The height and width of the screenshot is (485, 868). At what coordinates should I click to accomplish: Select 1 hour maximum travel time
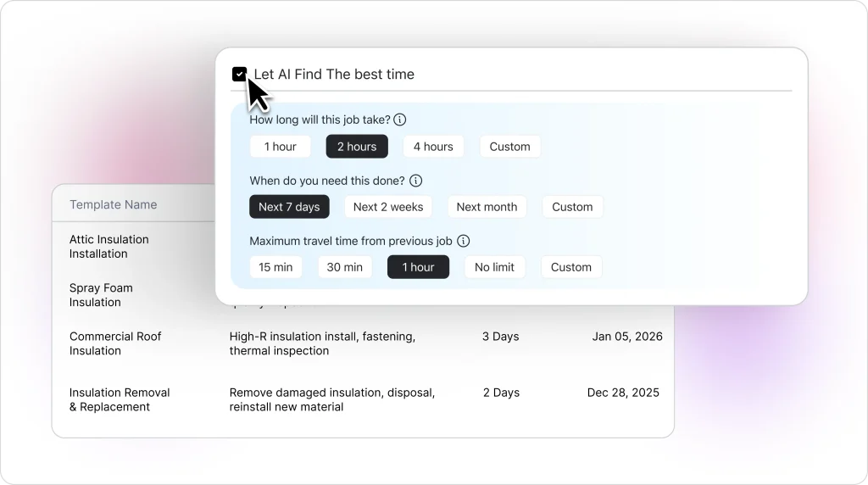[x=419, y=267]
